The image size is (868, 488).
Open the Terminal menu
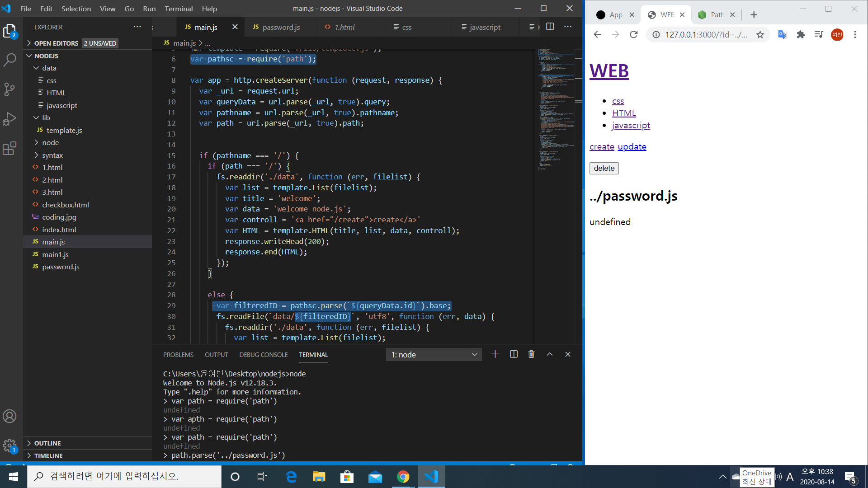pos(179,9)
